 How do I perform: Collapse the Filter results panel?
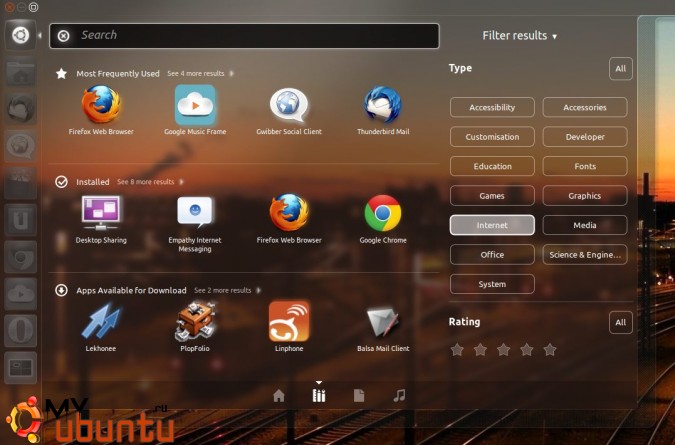(x=519, y=36)
